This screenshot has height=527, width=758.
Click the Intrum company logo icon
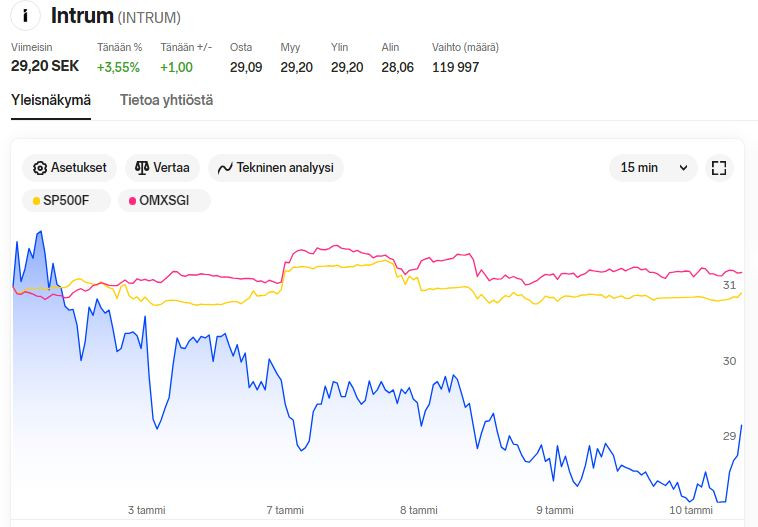click(x=25, y=15)
